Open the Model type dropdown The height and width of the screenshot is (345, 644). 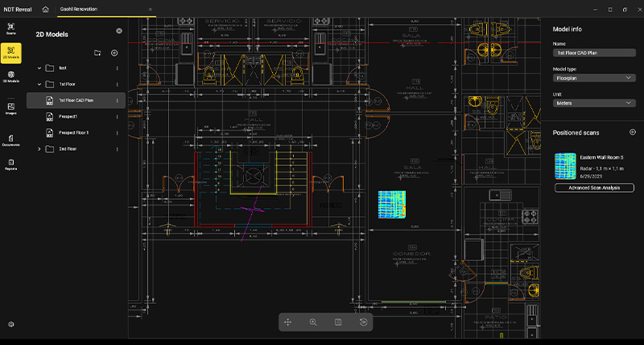click(x=594, y=77)
